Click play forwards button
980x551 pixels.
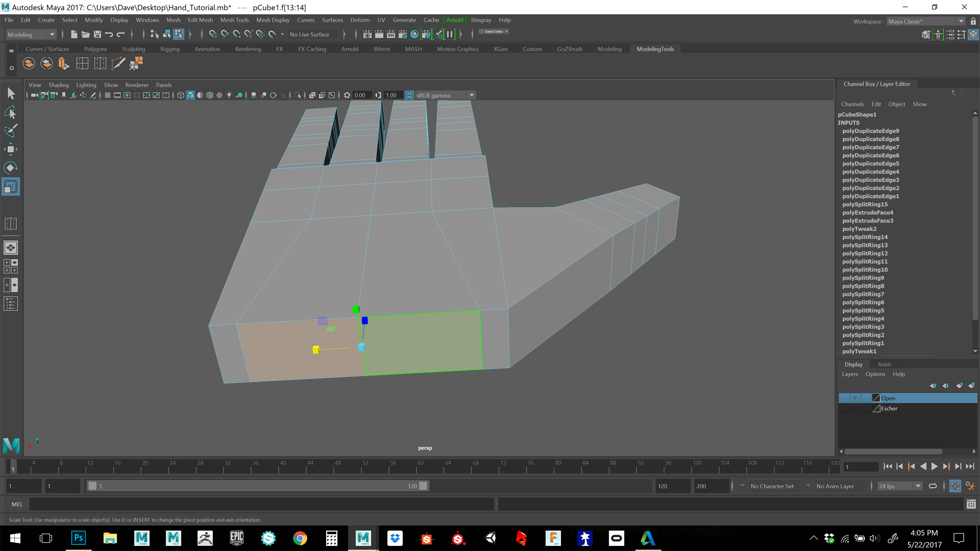[935, 466]
